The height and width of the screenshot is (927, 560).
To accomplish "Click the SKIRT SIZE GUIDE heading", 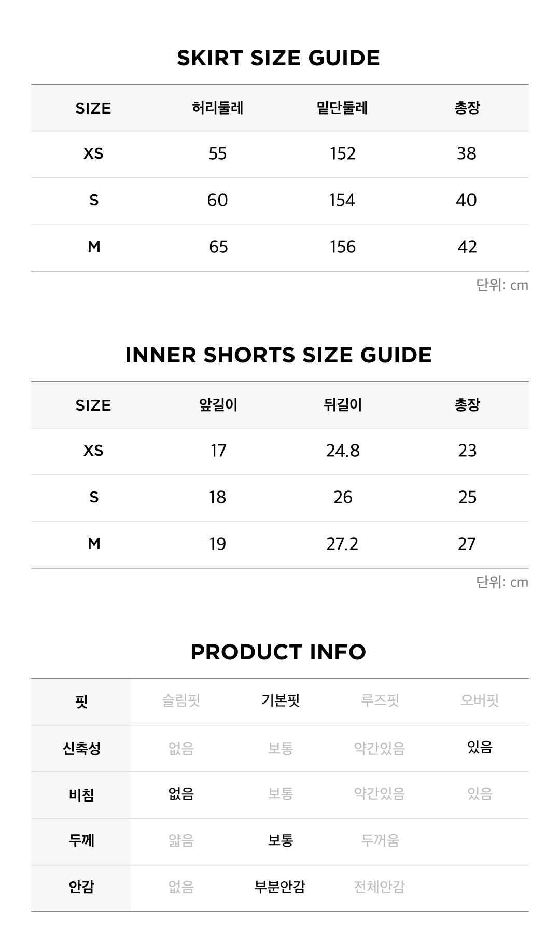I will [278, 58].
